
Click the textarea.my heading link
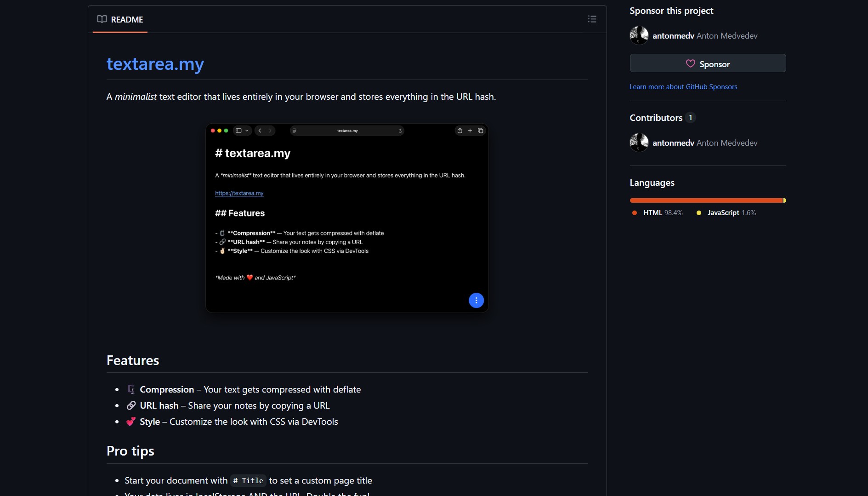click(155, 64)
